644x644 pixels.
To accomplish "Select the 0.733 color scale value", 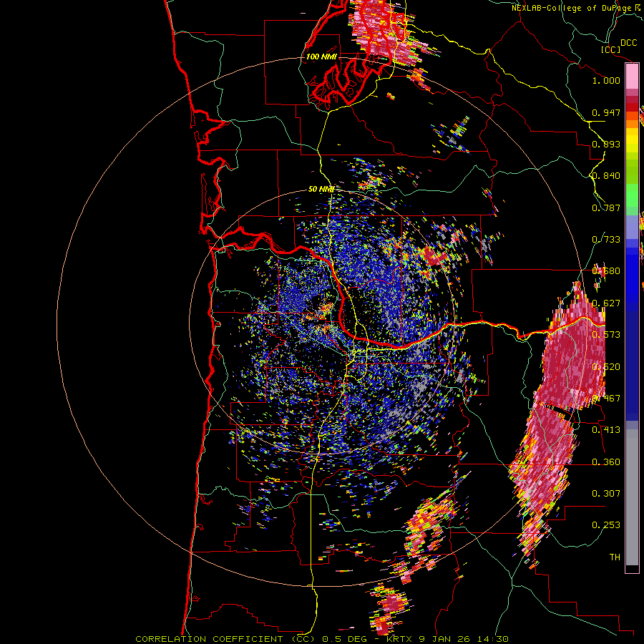I will [x=606, y=240].
